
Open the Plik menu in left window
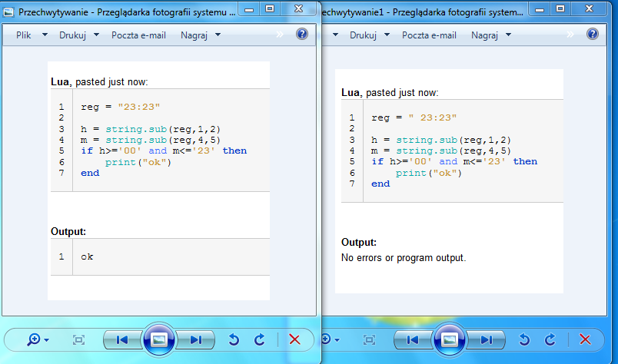point(24,35)
